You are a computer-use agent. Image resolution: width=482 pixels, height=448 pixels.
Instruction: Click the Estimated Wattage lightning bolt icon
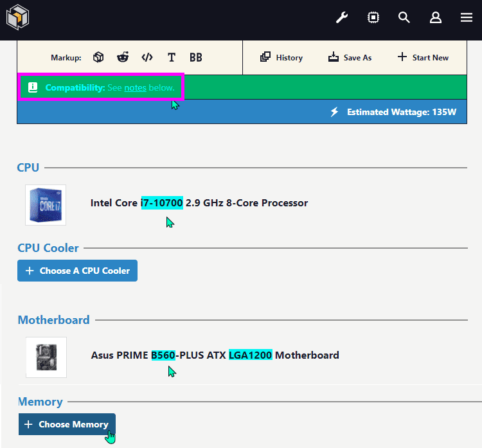(x=334, y=112)
